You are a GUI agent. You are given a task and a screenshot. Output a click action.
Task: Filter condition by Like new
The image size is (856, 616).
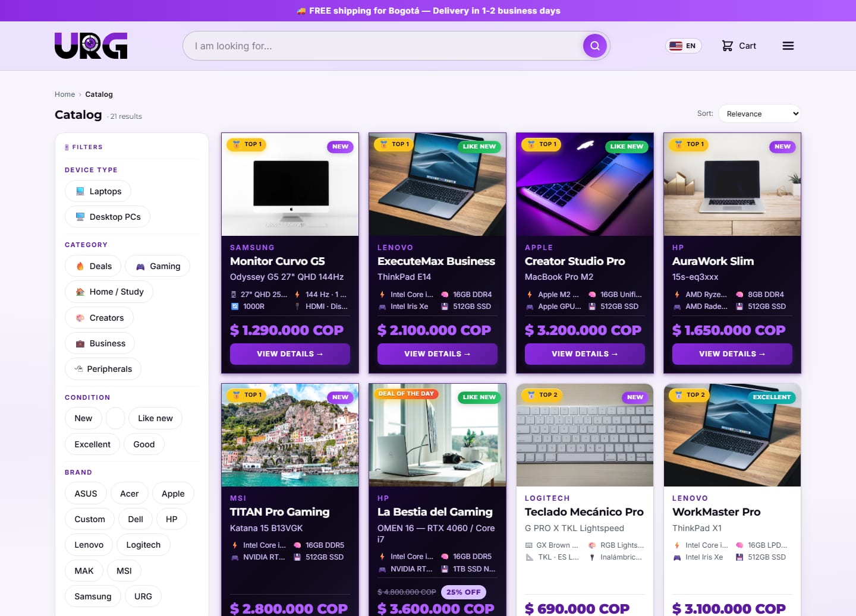coord(155,418)
